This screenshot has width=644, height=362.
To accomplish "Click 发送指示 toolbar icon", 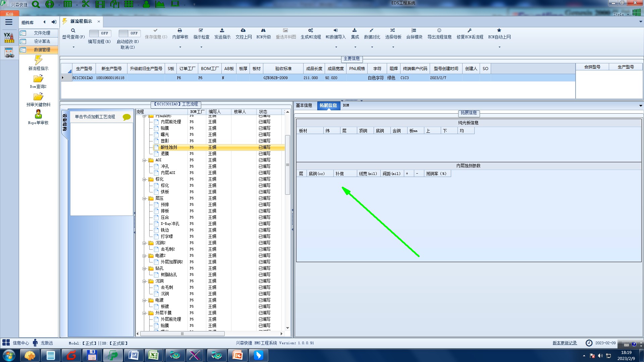I will click(x=222, y=31).
